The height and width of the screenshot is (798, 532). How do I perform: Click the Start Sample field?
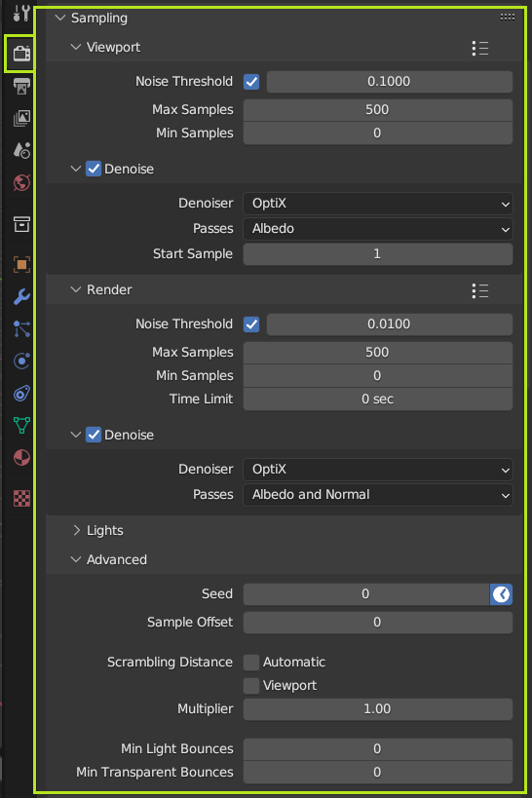(x=378, y=254)
